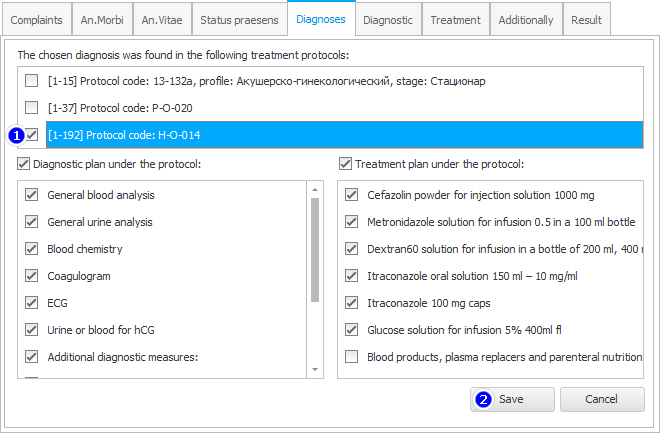Uncheck the protocol H-O-014 checkbox

[32, 135]
